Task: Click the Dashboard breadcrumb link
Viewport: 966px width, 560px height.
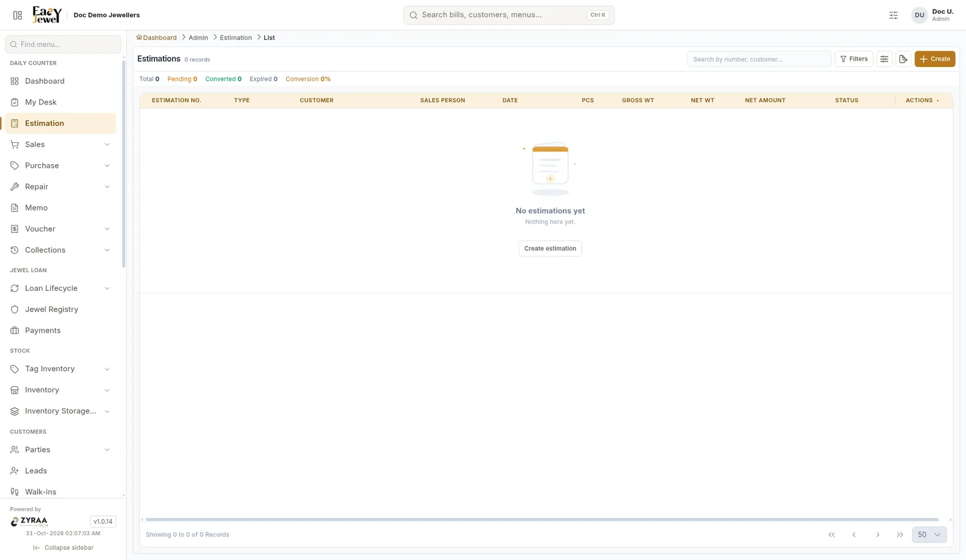Action: click(157, 37)
